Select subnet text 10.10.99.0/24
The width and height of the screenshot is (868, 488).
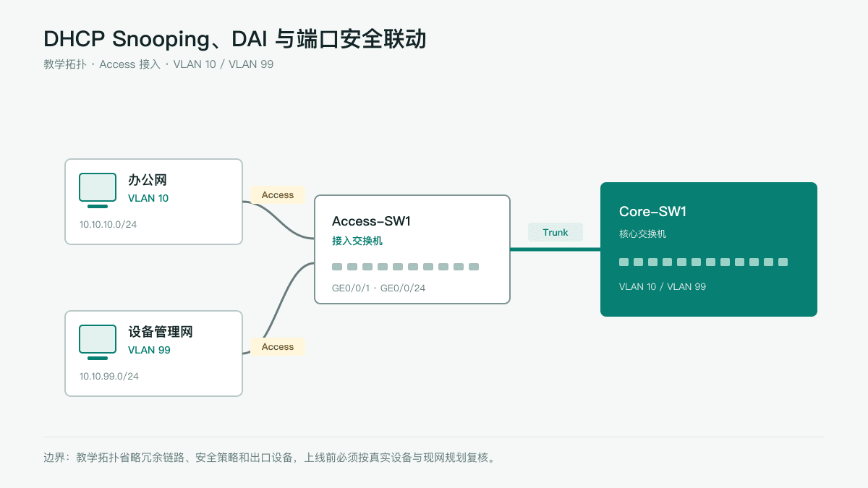pos(109,376)
